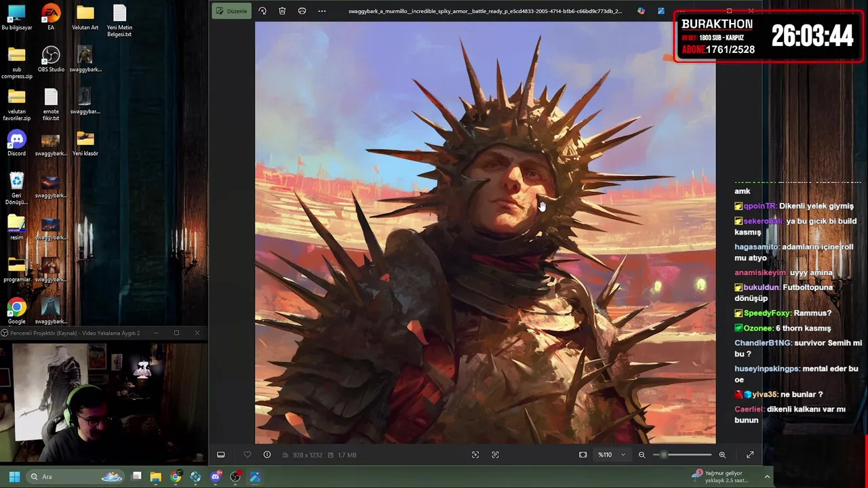
Task: Open OBS Studio from the taskbar
Action: 235,476
